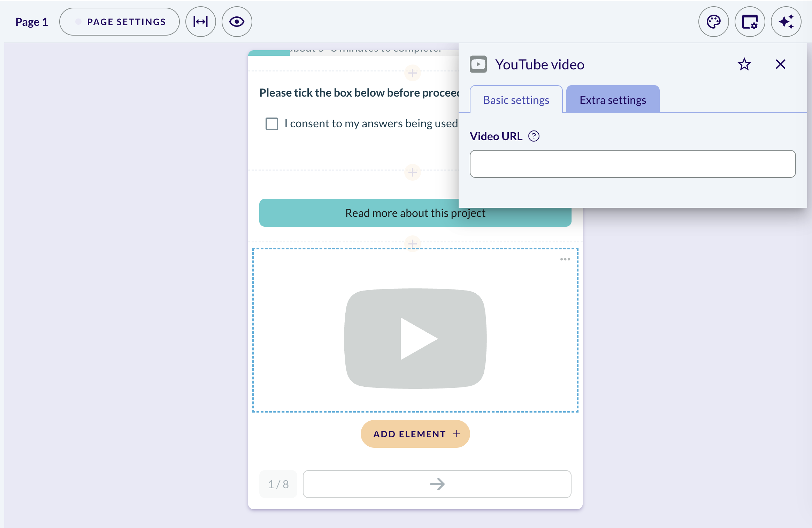Insert element via plus below consent checkbox
This screenshot has width=812, height=528.
click(x=413, y=172)
